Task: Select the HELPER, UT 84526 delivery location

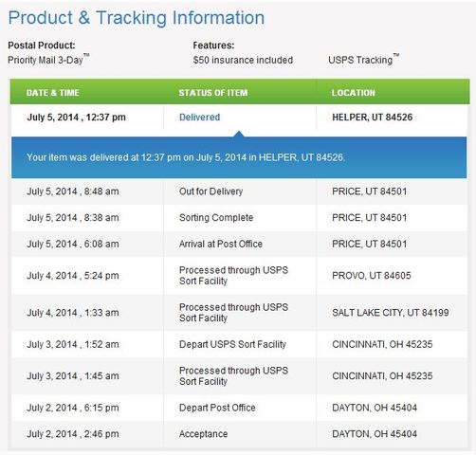Action: pos(373,118)
